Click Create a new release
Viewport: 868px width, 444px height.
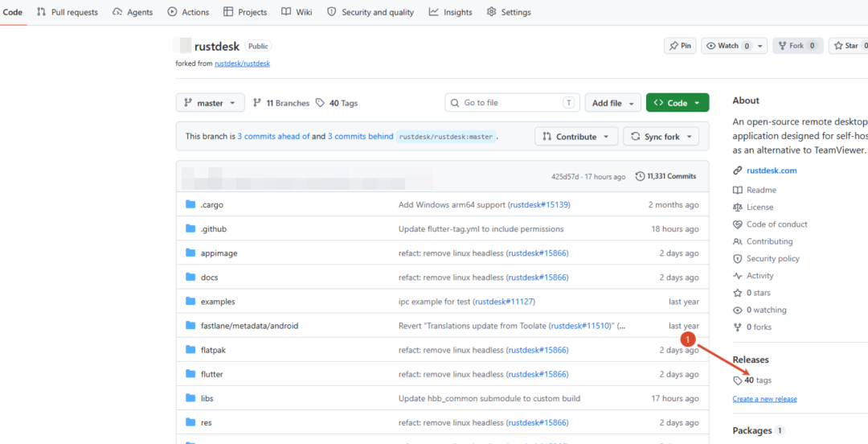[x=764, y=399]
